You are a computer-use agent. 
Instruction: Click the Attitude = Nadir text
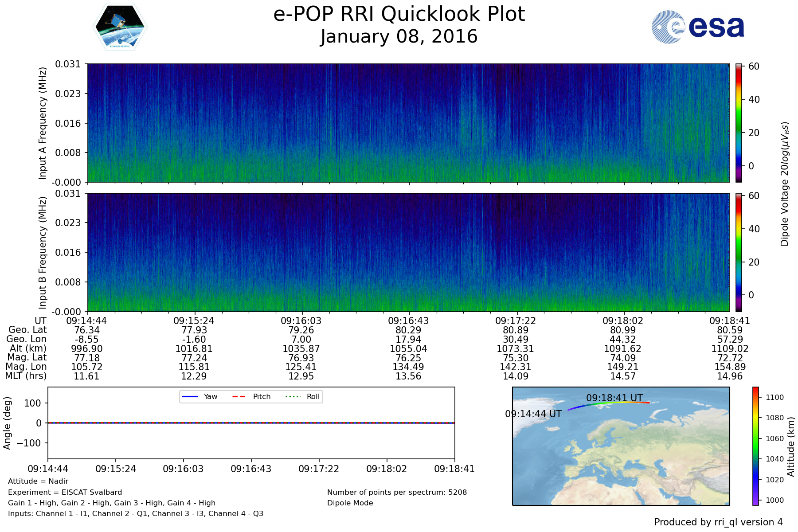(x=38, y=481)
